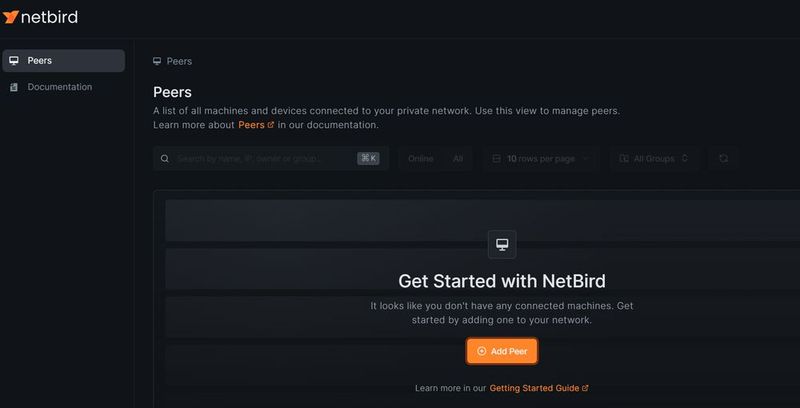Click the Documentation book icon in sidebar

click(14, 87)
